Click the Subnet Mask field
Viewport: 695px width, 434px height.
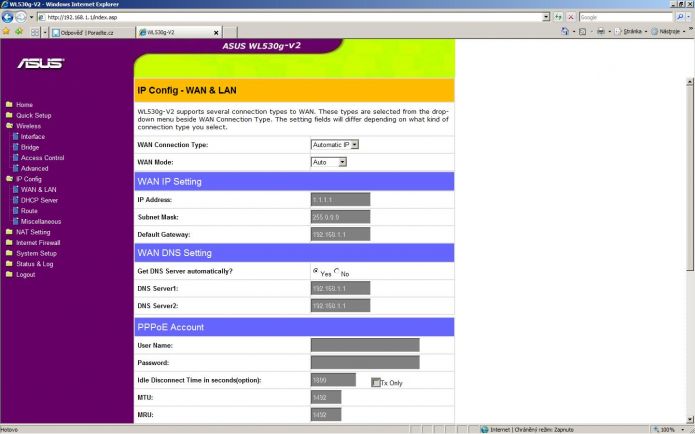[x=340, y=217]
